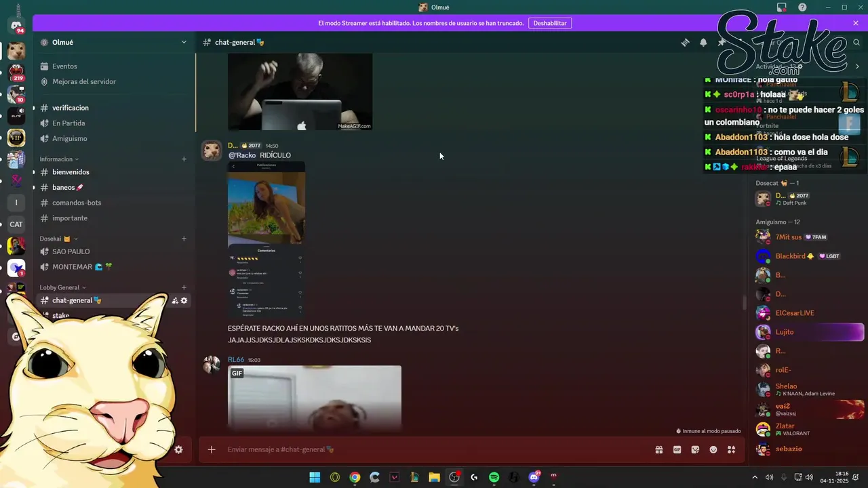Click the Deshabilitar streamer mode button
Image resolution: width=868 pixels, height=488 pixels.
550,23
